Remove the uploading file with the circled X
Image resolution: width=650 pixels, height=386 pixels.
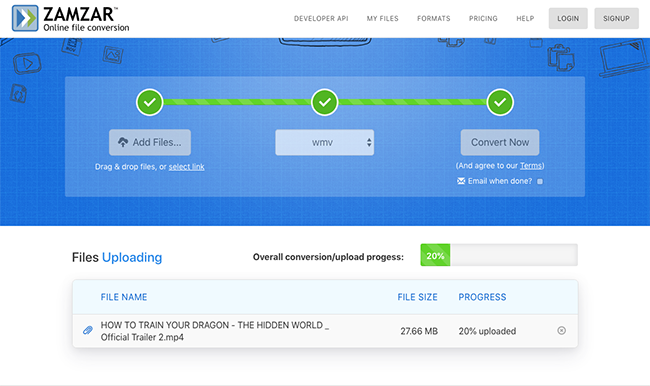point(561,330)
